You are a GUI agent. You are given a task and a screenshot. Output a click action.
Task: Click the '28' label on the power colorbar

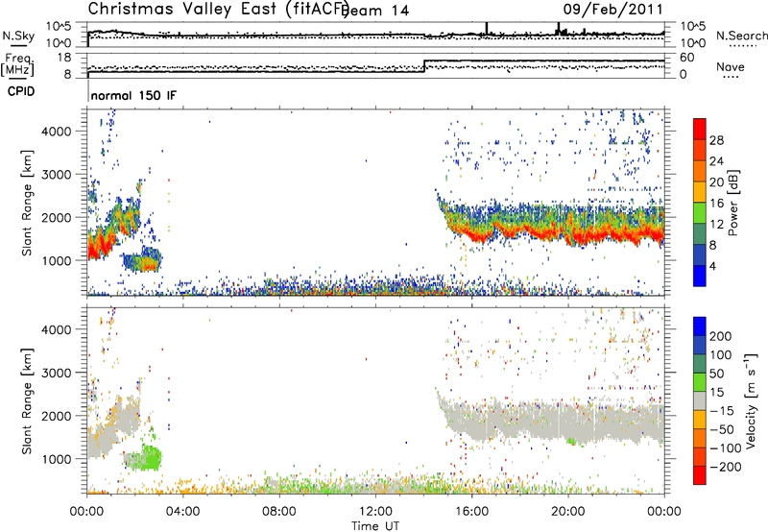(x=716, y=140)
